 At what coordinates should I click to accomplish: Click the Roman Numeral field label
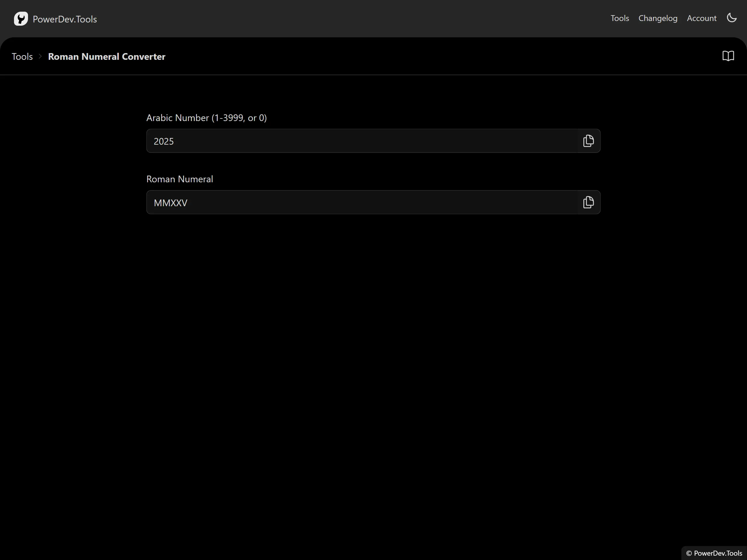179,179
